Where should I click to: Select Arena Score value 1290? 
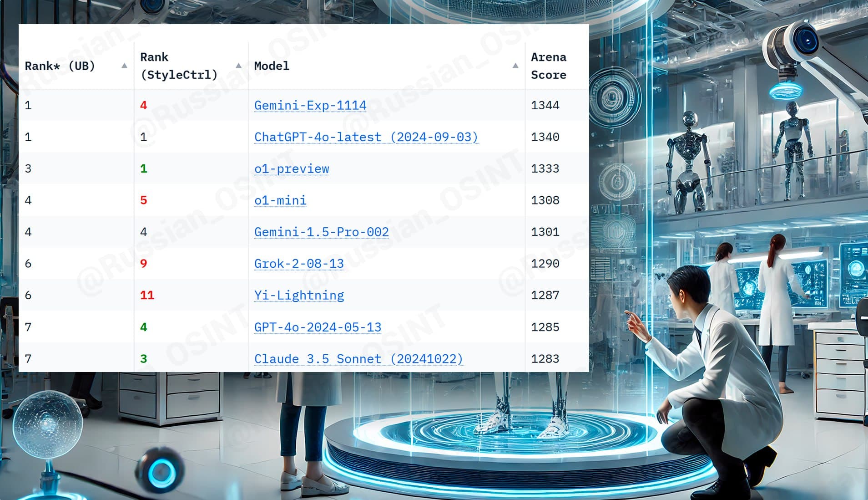click(545, 264)
